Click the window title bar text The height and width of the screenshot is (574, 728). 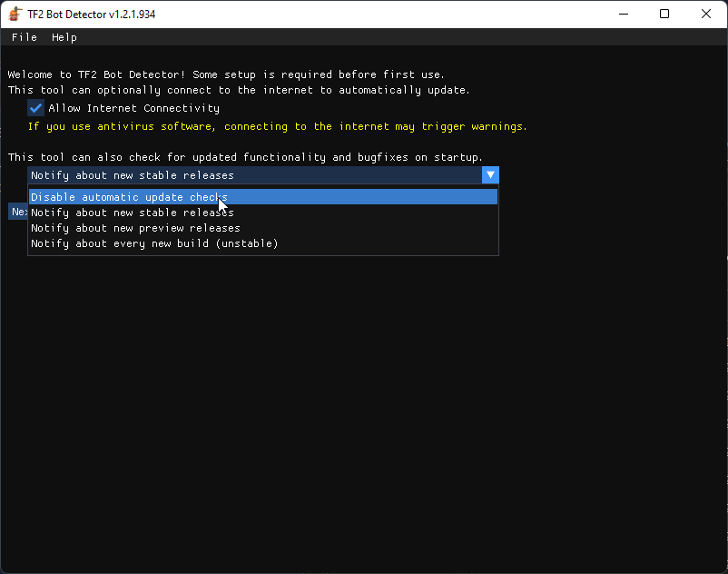90,14
